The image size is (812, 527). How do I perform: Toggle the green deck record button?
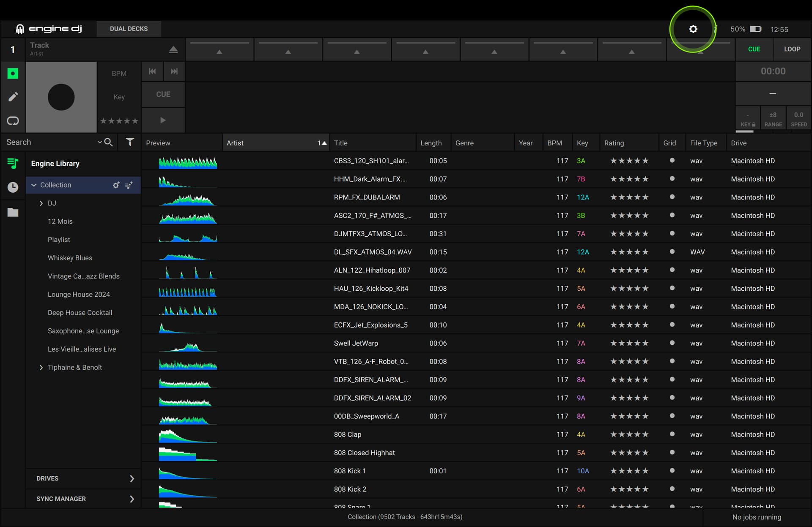(x=13, y=74)
